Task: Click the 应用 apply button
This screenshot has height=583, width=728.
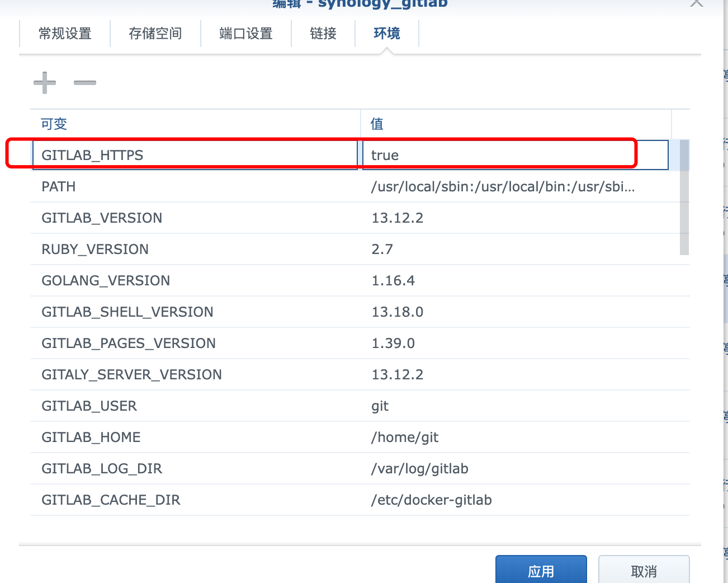Action: pos(541,570)
